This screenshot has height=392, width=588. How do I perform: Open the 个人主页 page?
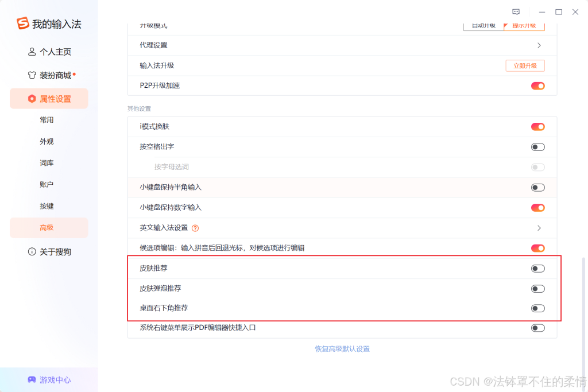point(49,52)
